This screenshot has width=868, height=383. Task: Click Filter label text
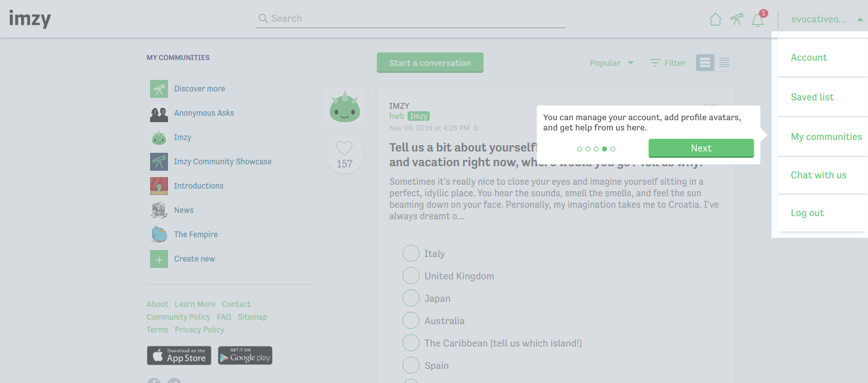click(x=675, y=63)
